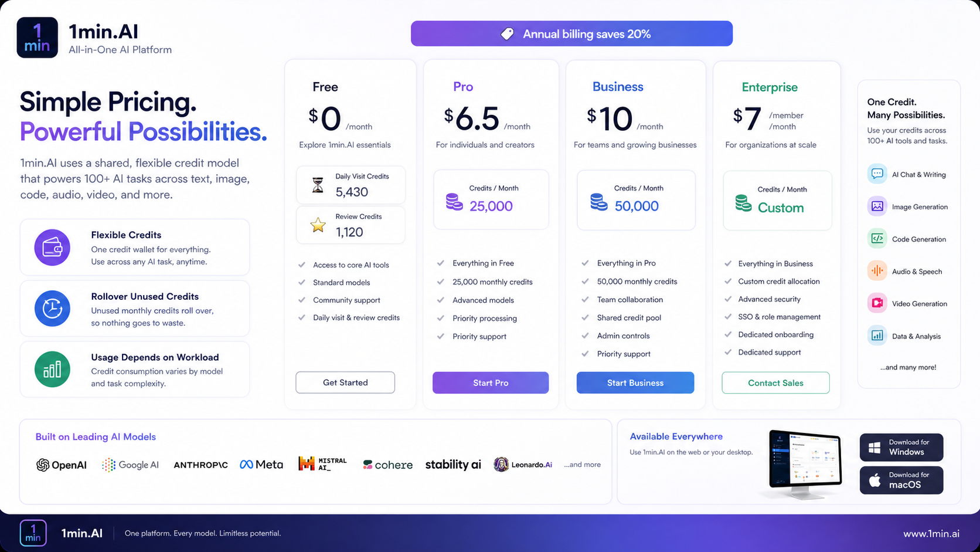Click the Start Business button
This screenshot has height=552, width=980.
(x=635, y=383)
